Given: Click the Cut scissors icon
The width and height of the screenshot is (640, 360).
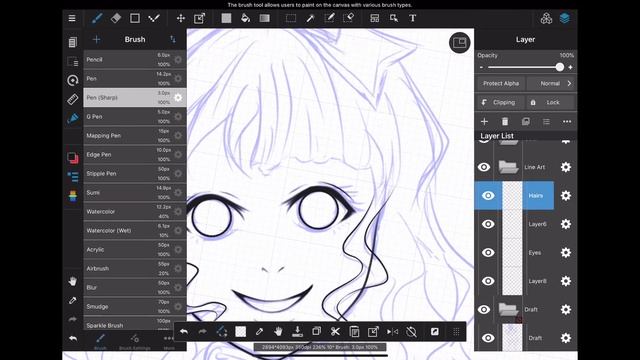Looking at the screenshot, I should click(x=335, y=331).
